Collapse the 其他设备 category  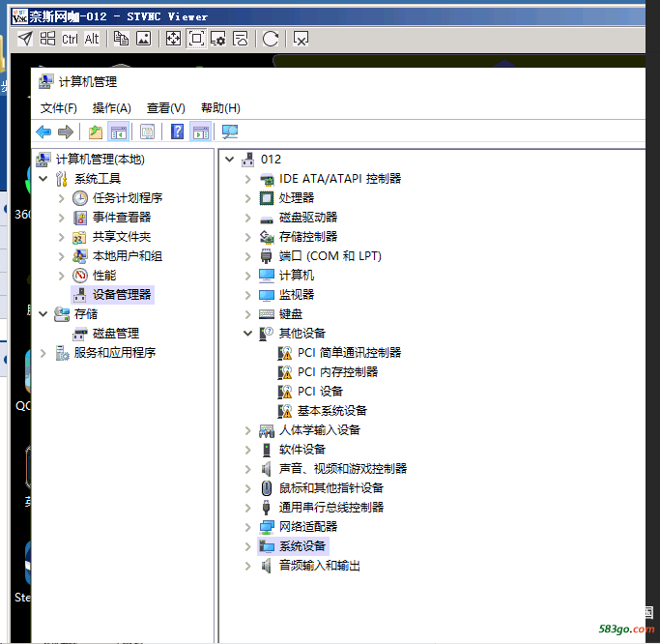[248, 334]
